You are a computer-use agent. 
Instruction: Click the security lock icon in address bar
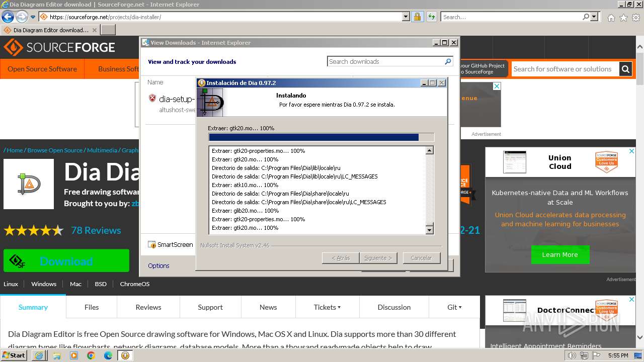[x=417, y=17]
